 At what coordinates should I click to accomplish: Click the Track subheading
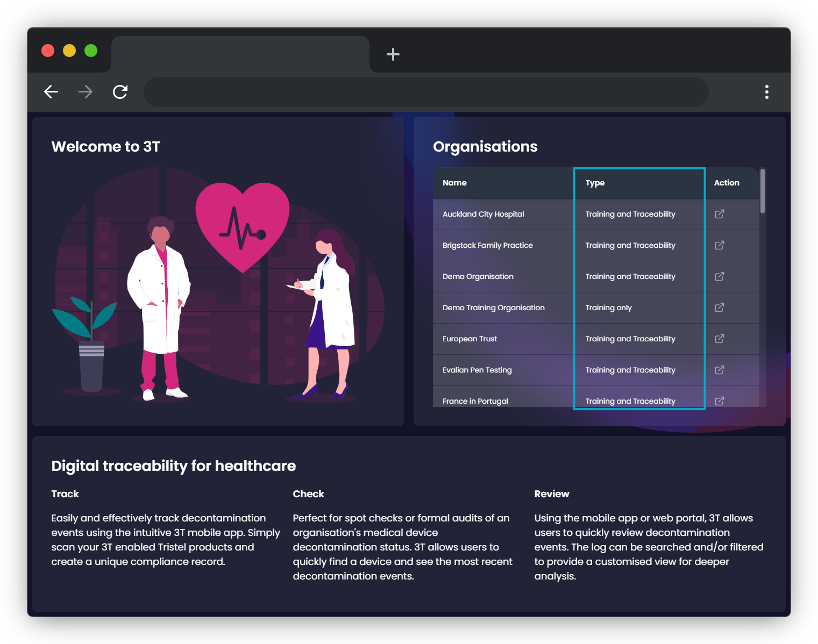coord(65,494)
